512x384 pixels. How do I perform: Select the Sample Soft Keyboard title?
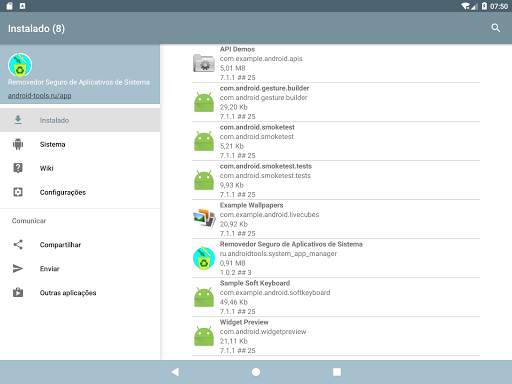point(255,283)
